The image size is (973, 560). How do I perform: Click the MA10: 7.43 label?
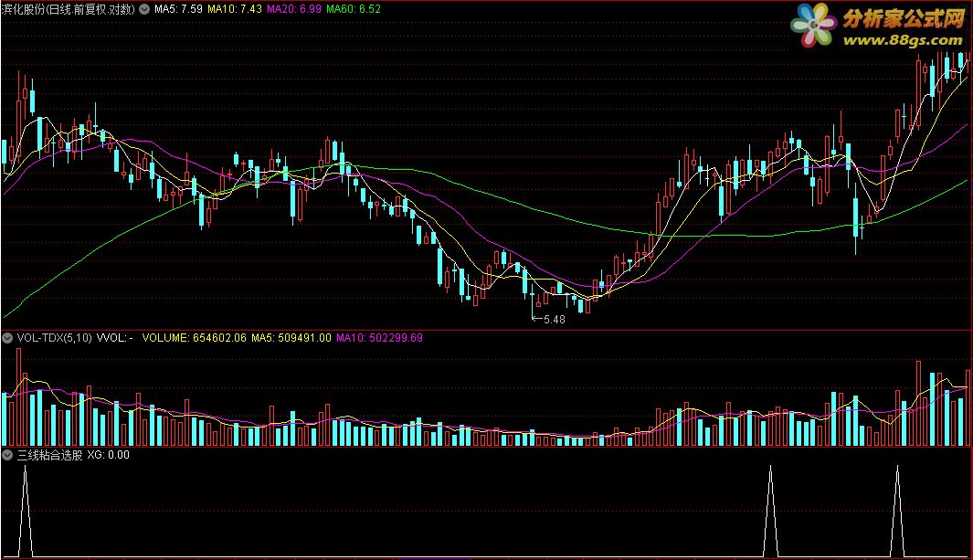click(235, 9)
